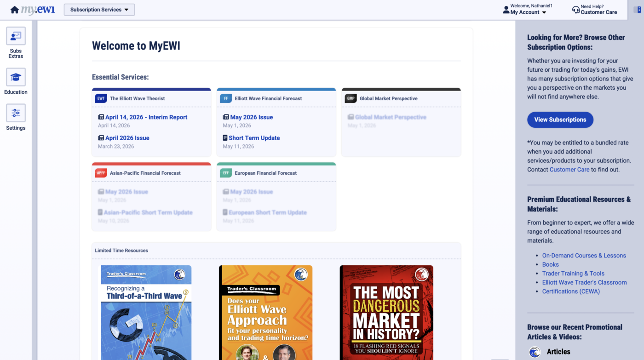Image resolution: width=644 pixels, height=360 pixels.
Task: Expand the Subscription Services dropdown
Action: click(99, 10)
